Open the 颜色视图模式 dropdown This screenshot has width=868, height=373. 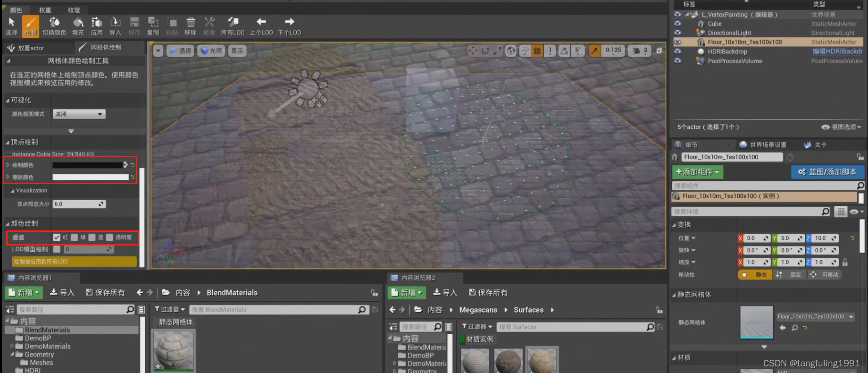pyautogui.click(x=79, y=114)
